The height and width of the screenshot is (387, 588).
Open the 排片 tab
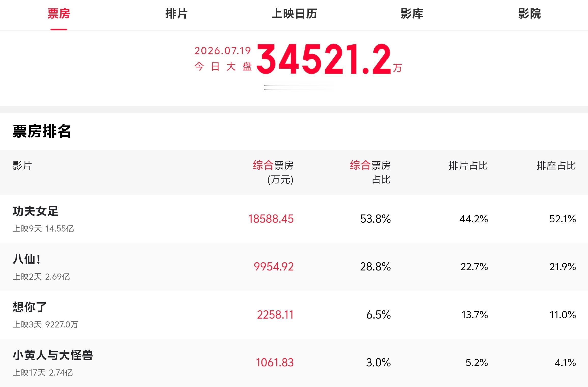[177, 14]
